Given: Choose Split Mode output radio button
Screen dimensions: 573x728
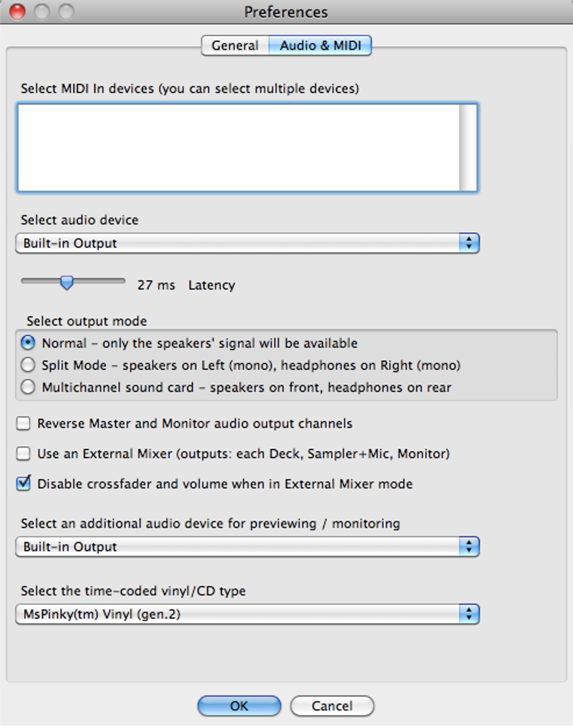Looking at the screenshot, I should coord(28,365).
